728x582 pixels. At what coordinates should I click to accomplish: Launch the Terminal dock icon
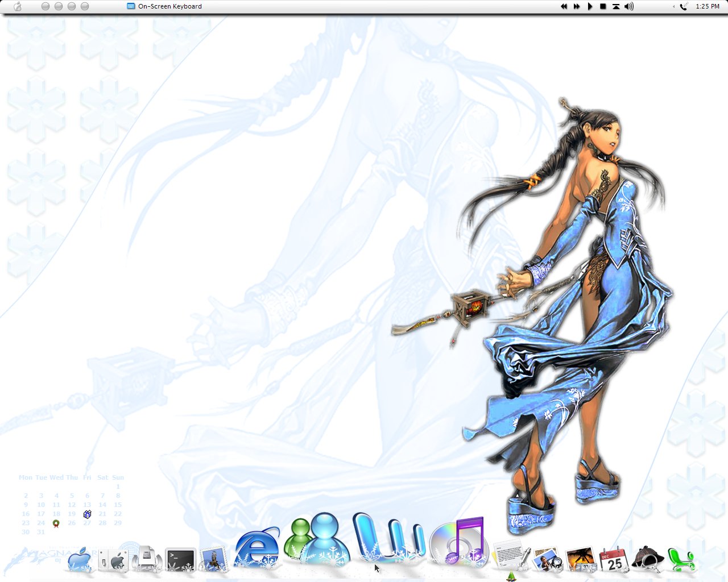[x=180, y=560]
